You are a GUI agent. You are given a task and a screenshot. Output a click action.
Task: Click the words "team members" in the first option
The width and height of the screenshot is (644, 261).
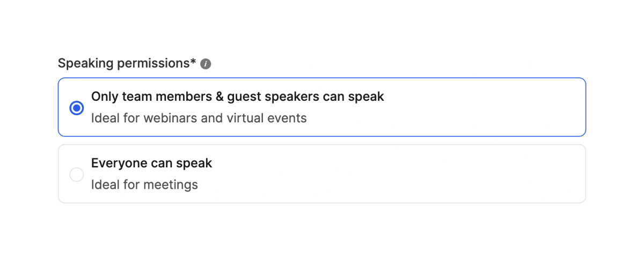156,96
